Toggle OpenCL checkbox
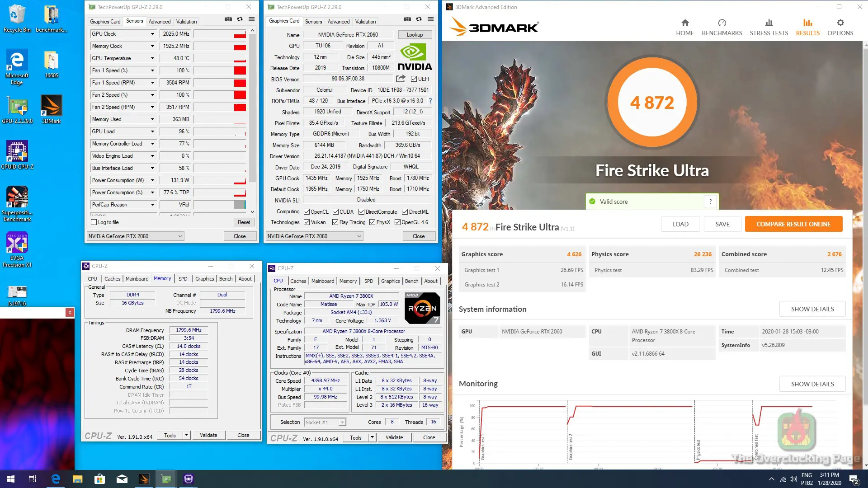 307,212
